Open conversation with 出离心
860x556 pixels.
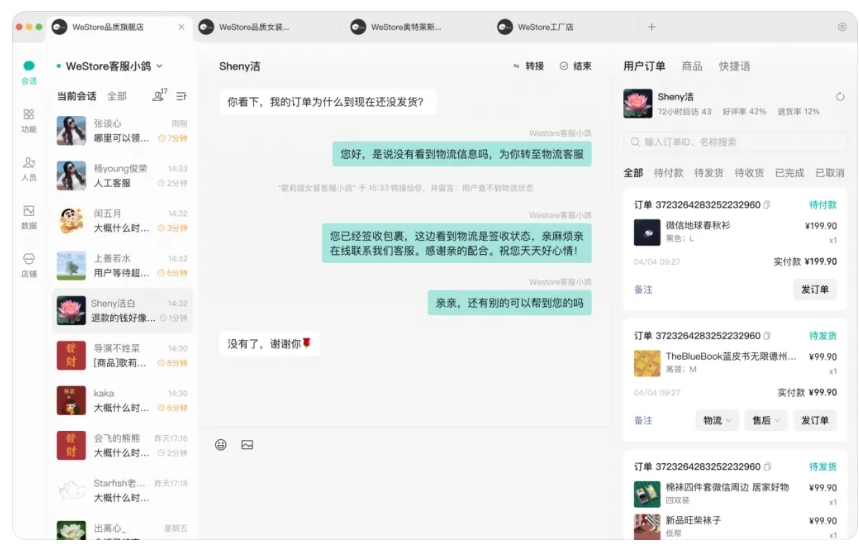pos(122,529)
